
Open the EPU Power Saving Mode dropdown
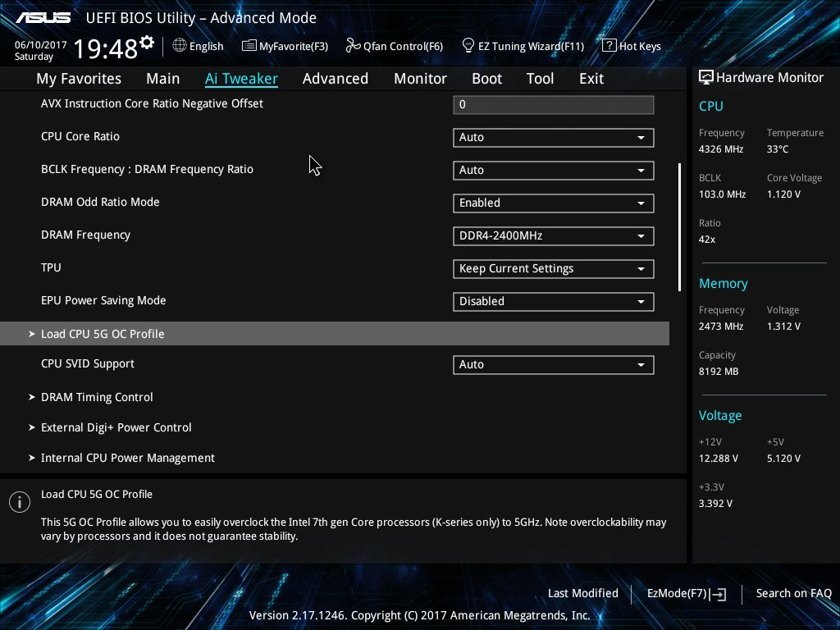pyautogui.click(x=554, y=302)
